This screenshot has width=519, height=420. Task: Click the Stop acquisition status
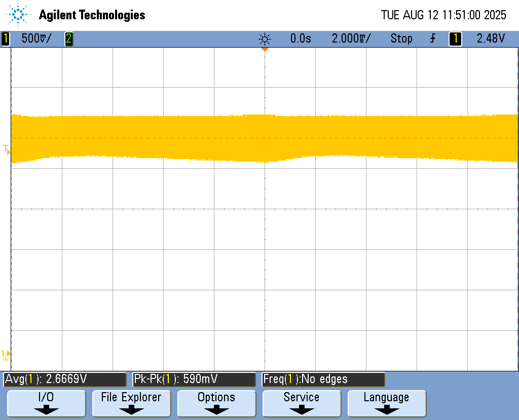pyautogui.click(x=401, y=39)
